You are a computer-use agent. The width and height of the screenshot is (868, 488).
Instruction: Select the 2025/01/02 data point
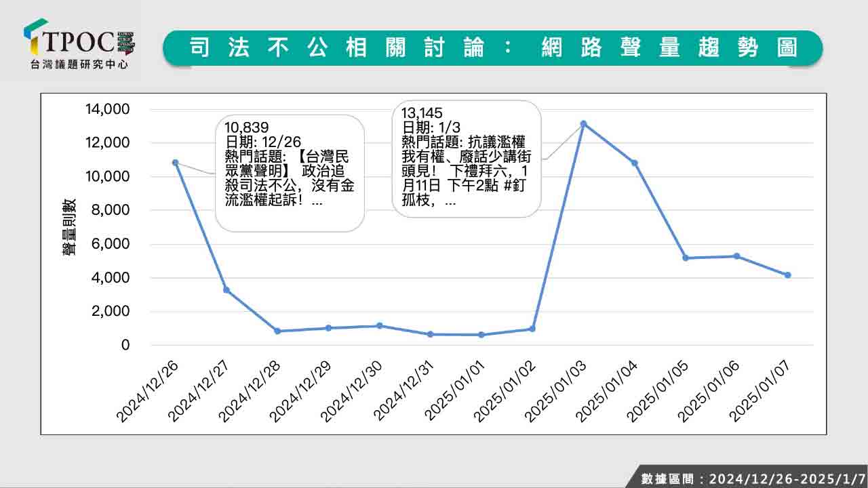[532, 329]
